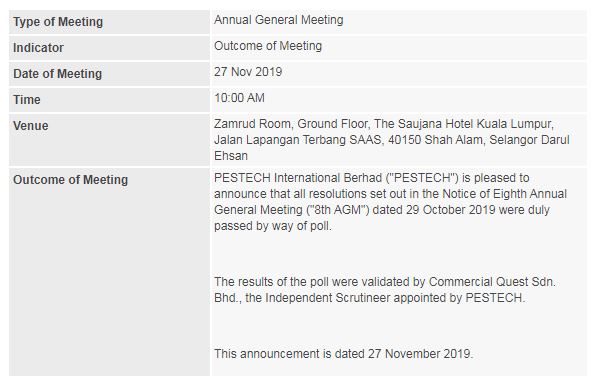Screen dimensions: 598x379
Task: Click the Zamrud Room venue address line
Action: pyautogui.click(x=384, y=124)
